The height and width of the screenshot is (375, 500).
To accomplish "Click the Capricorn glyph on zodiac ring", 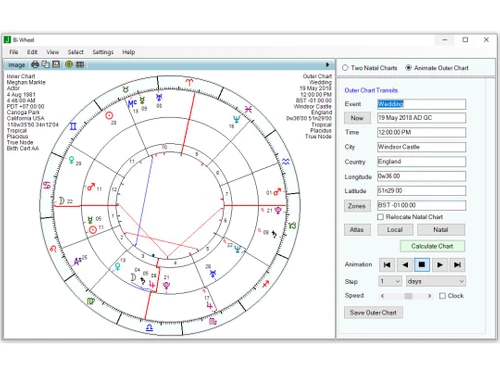I will 292,226.
